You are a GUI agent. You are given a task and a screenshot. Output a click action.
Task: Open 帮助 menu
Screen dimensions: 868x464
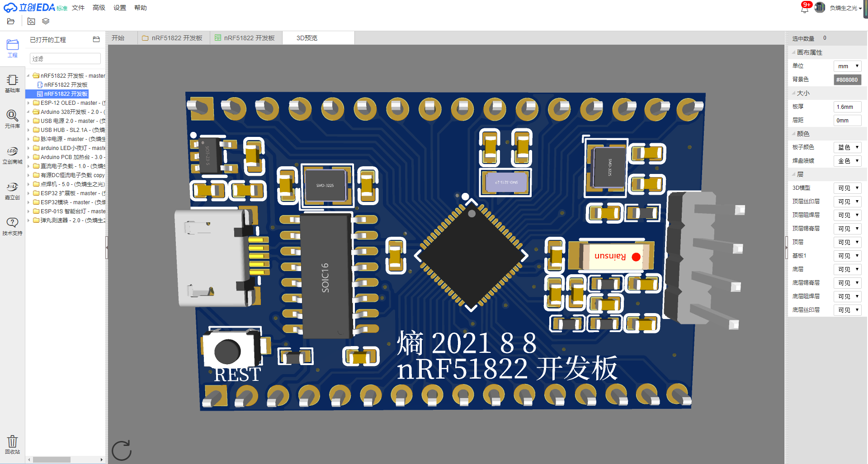click(x=141, y=8)
